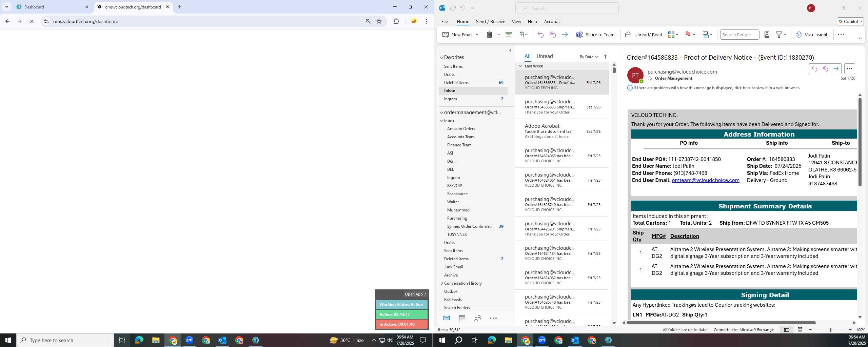
Task: Open more actions menu in reading pane
Action: [849, 69]
